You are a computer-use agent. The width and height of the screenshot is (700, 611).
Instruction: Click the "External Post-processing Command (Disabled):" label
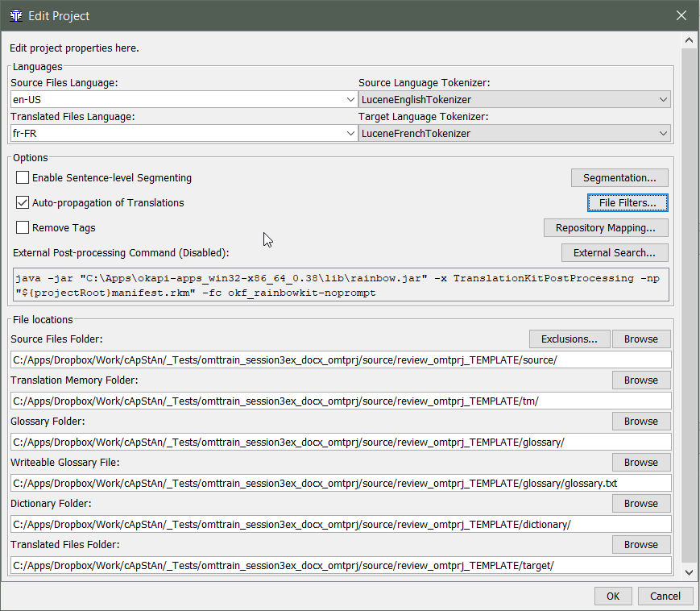pos(121,253)
